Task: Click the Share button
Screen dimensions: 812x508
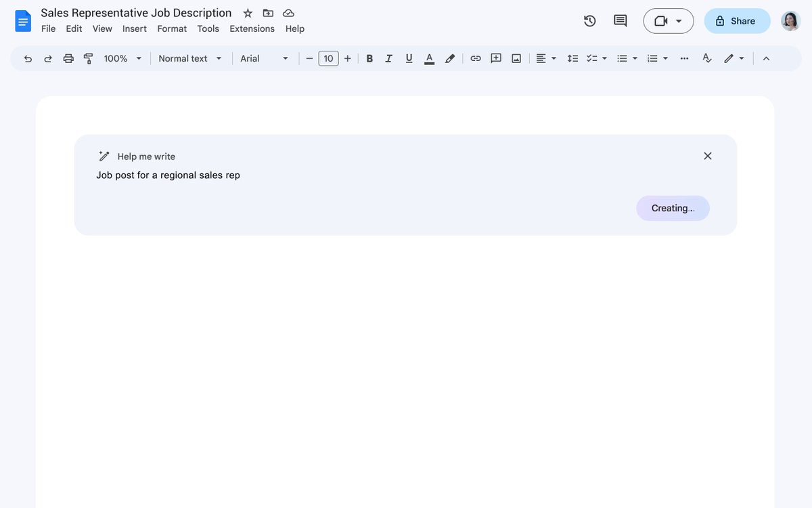Action: tap(737, 21)
